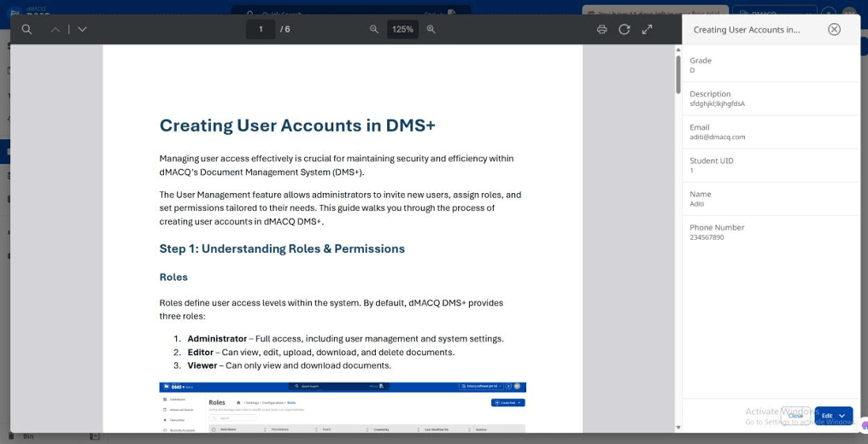
Task: Click the scrollbar down arrow beside the document
Action: click(x=678, y=428)
